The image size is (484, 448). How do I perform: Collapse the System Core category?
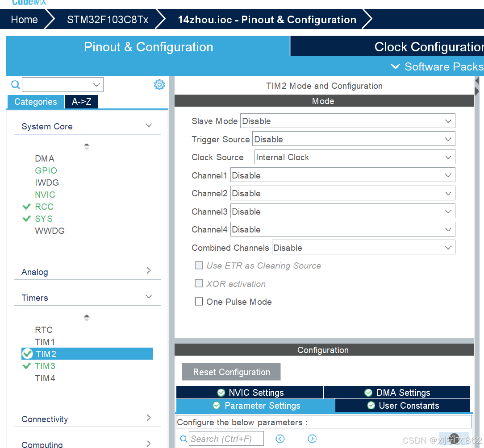click(x=149, y=125)
